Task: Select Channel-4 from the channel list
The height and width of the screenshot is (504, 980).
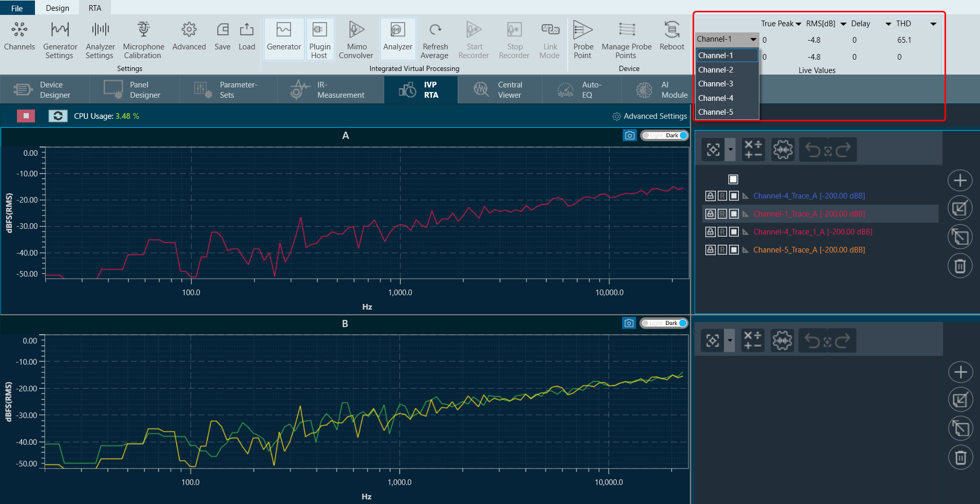Action: click(x=728, y=98)
